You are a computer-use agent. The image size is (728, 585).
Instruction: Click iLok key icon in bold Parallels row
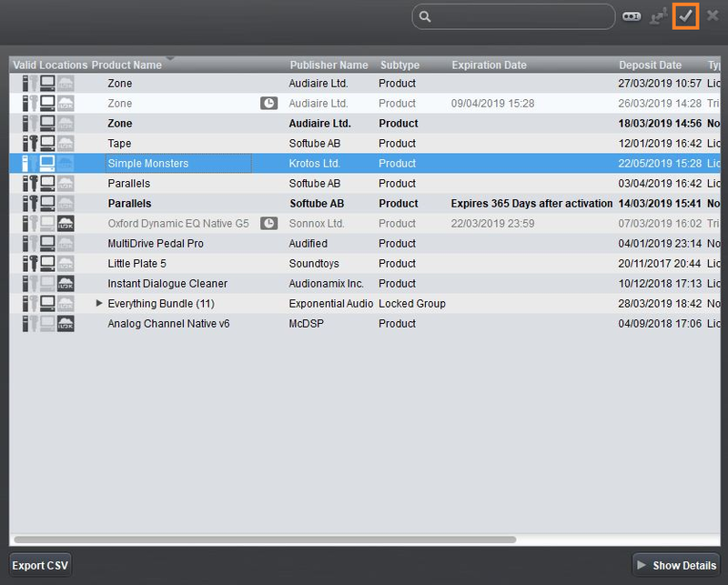34,204
